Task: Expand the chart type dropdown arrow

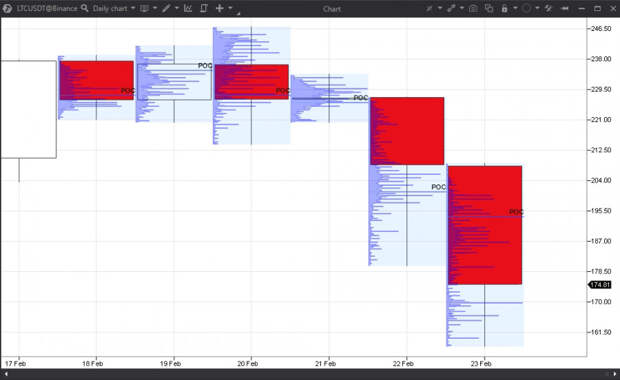Action: pos(155,8)
